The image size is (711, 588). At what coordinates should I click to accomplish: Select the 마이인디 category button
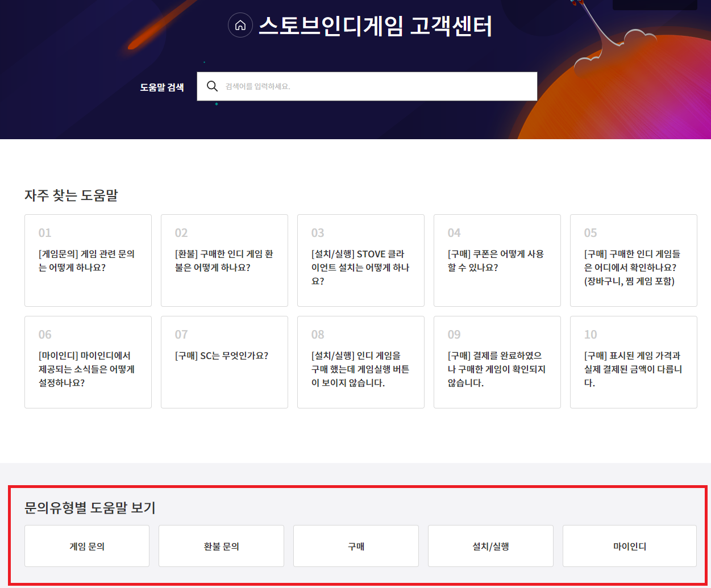click(629, 546)
